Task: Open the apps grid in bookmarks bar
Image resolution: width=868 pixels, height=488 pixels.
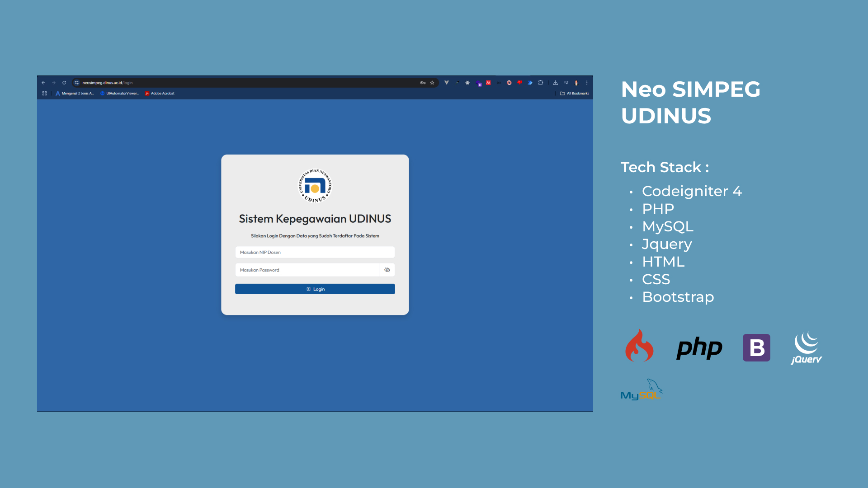Action: coord(44,94)
